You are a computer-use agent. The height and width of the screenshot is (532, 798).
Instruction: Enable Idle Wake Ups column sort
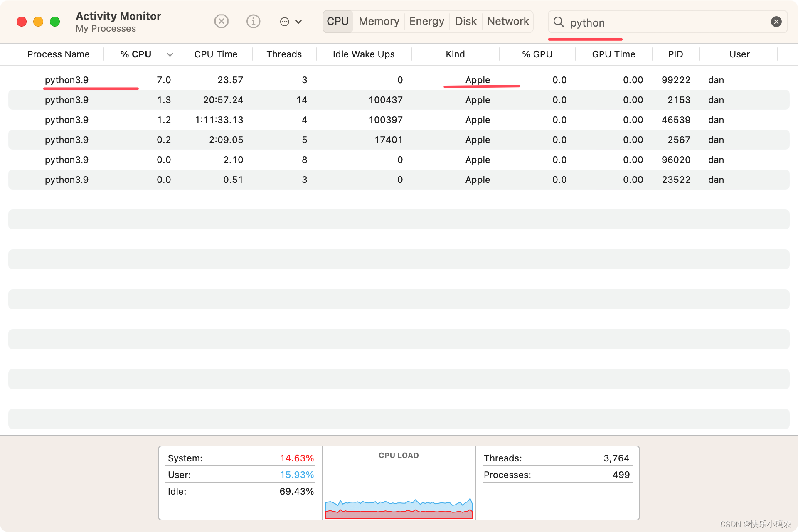point(363,54)
